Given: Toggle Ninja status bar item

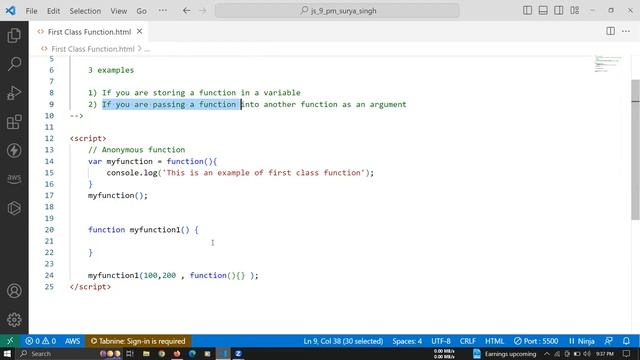Looking at the screenshot, I should [581, 341].
